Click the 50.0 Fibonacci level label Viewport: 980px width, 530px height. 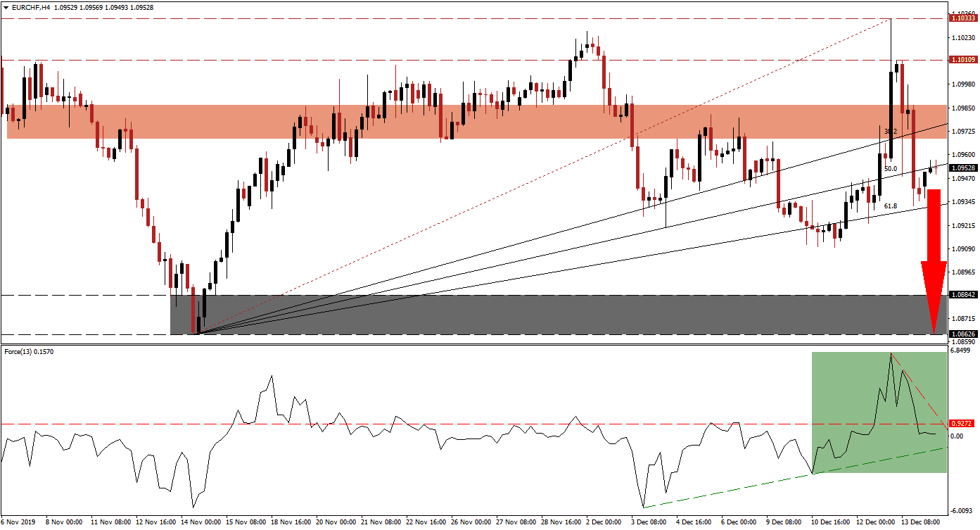(891, 168)
